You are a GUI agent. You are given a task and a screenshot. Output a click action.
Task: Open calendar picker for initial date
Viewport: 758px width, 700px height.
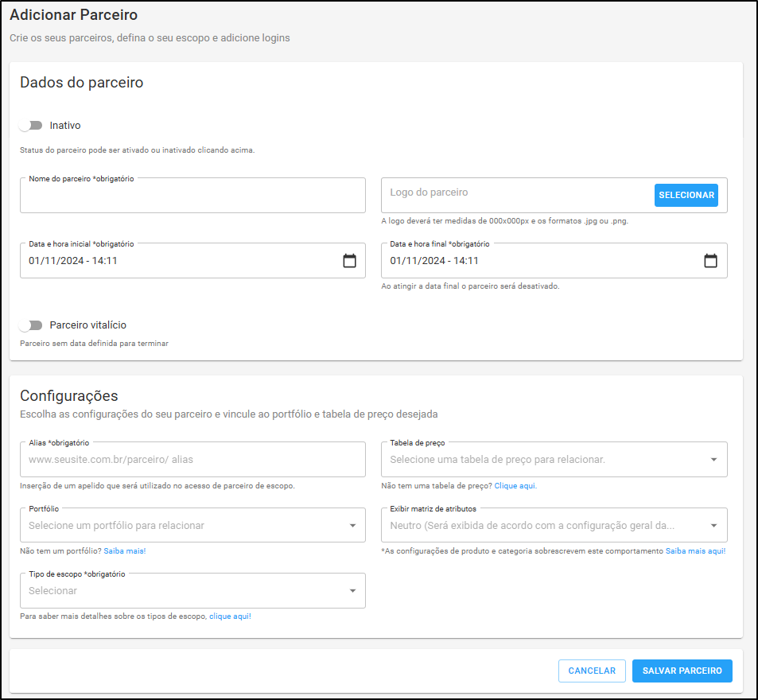(x=349, y=261)
